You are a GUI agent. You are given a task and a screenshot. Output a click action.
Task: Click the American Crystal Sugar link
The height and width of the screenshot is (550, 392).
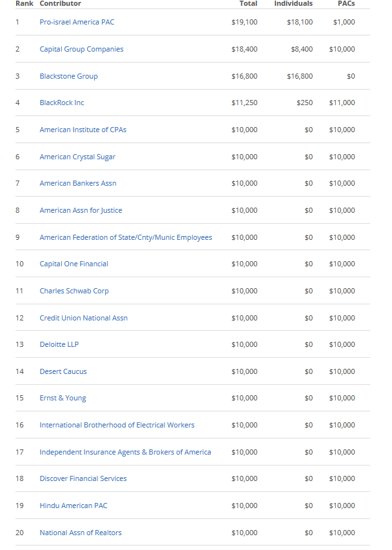77,157
